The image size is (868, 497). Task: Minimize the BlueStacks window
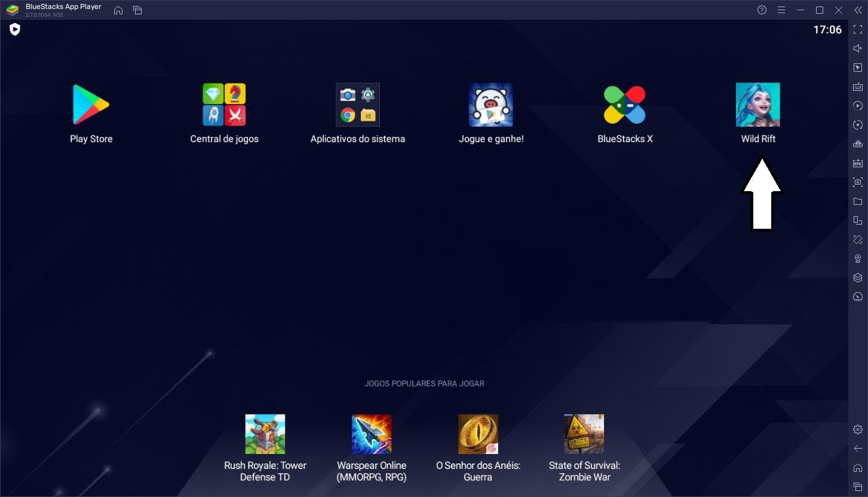pos(800,10)
